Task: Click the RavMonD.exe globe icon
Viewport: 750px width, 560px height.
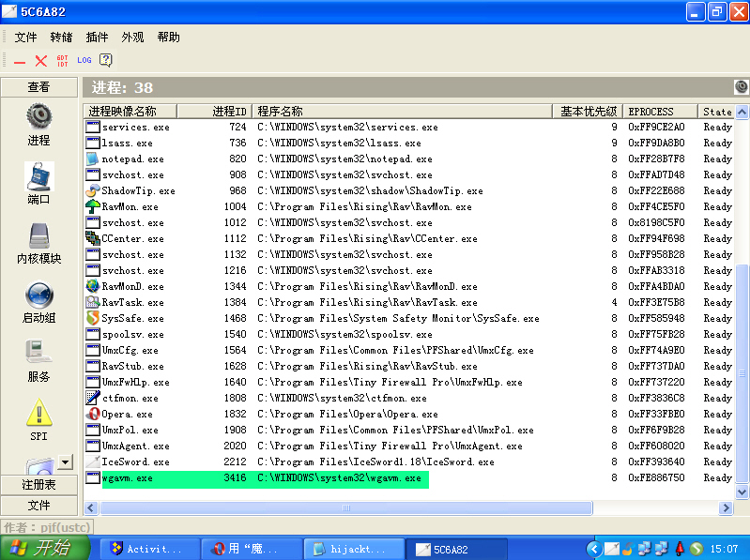Action: pos(92,286)
